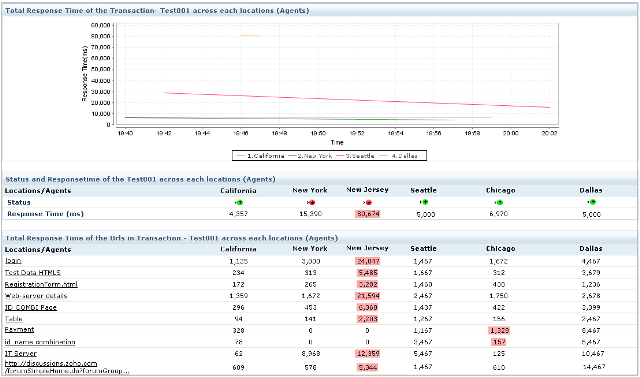Open the login URL link
Screen dimensions: 640x377
tap(13, 261)
